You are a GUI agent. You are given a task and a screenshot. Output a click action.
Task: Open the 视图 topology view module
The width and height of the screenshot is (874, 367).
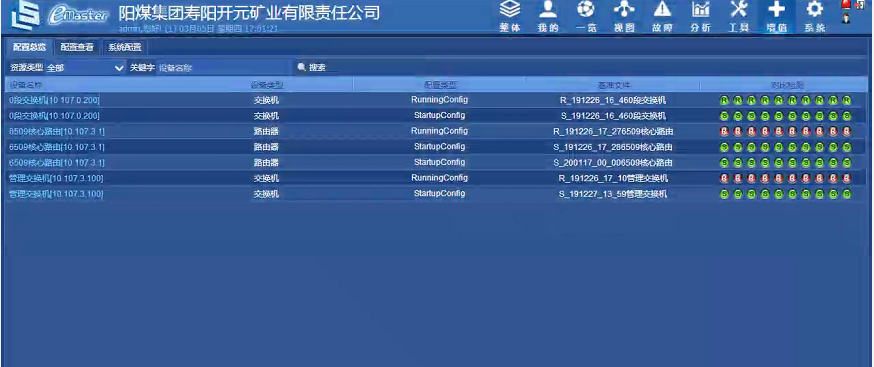[x=624, y=17]
